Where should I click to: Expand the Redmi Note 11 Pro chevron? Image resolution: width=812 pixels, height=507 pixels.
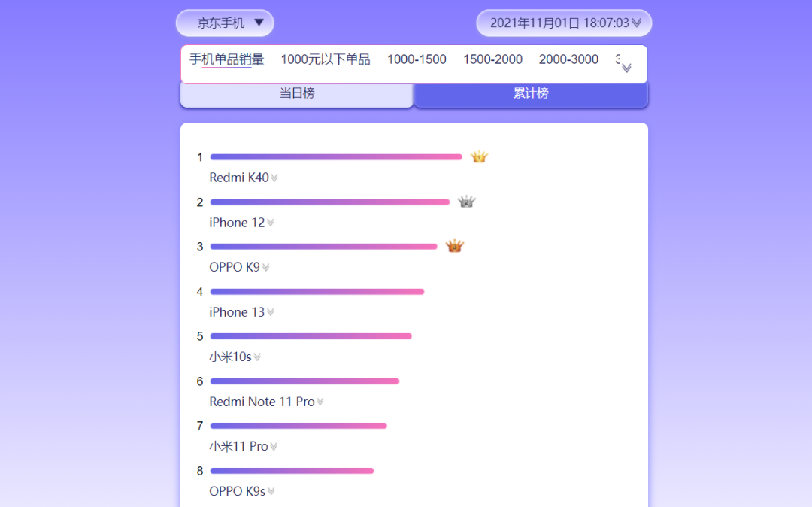pyautogui.click(x=320, y=402)
